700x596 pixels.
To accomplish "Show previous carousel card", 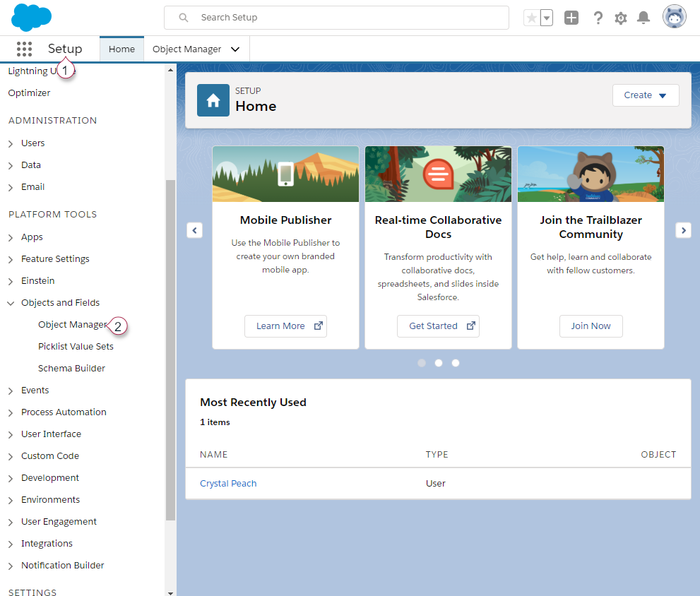I will point(195,230).
